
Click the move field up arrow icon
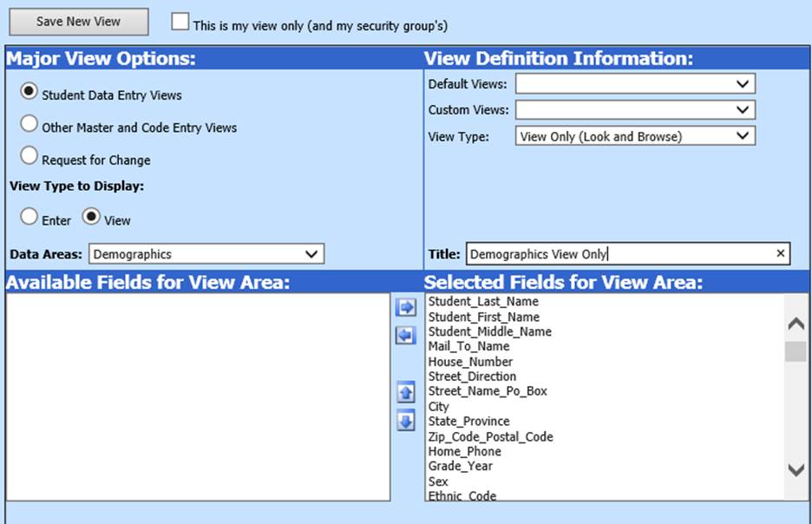[x=405, y=392]
